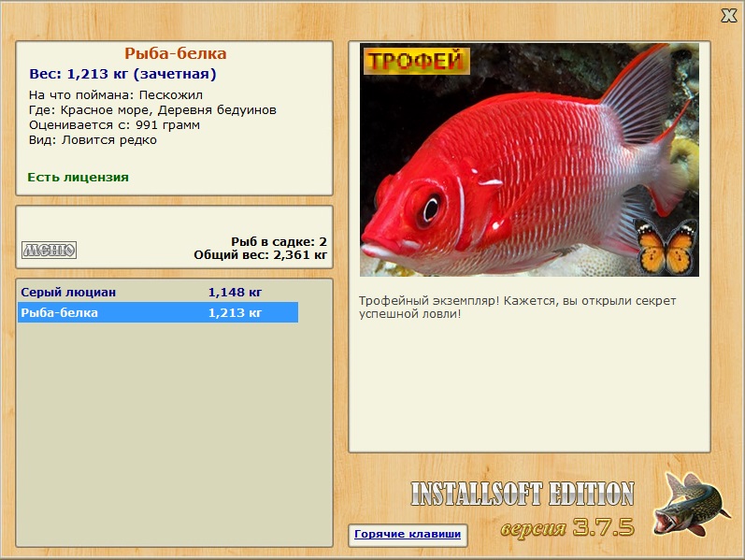Screen dimensions: 745x560
Task: Select Рыба-белка row in fish list
Action: tap(158, 312)
